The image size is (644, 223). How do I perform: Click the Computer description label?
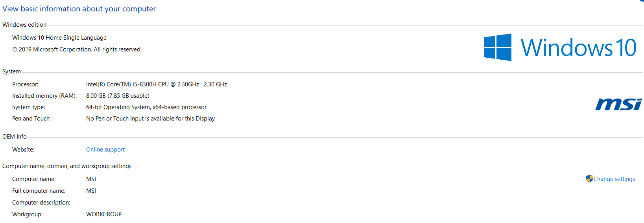[41, 203]
